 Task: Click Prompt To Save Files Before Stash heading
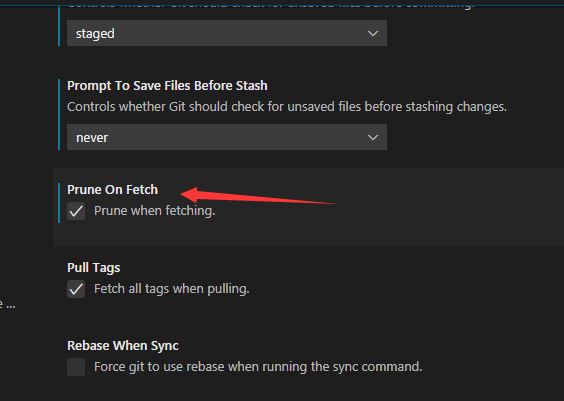coord(167,86)
